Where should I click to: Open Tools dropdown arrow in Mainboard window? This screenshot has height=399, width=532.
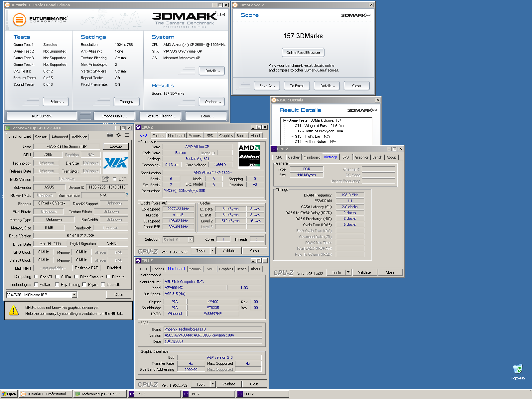coord(213,384)
